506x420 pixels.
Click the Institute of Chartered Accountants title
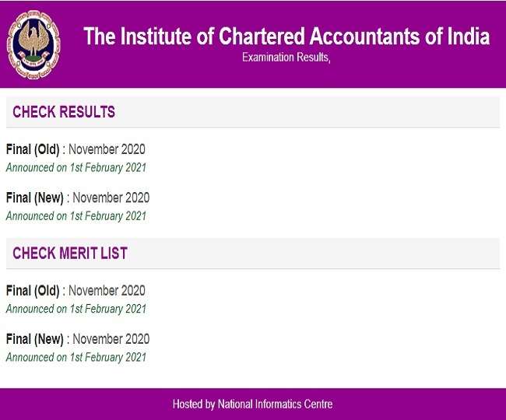(286, 37)
